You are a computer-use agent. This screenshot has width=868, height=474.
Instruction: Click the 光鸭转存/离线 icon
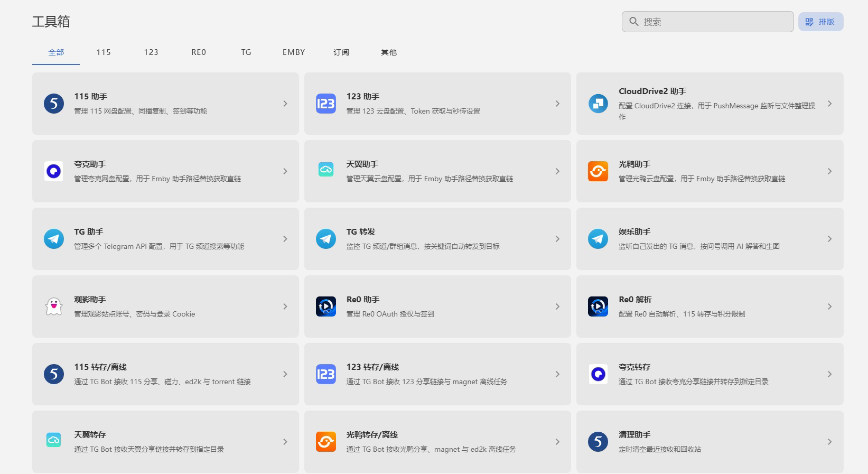coord(326,442)
